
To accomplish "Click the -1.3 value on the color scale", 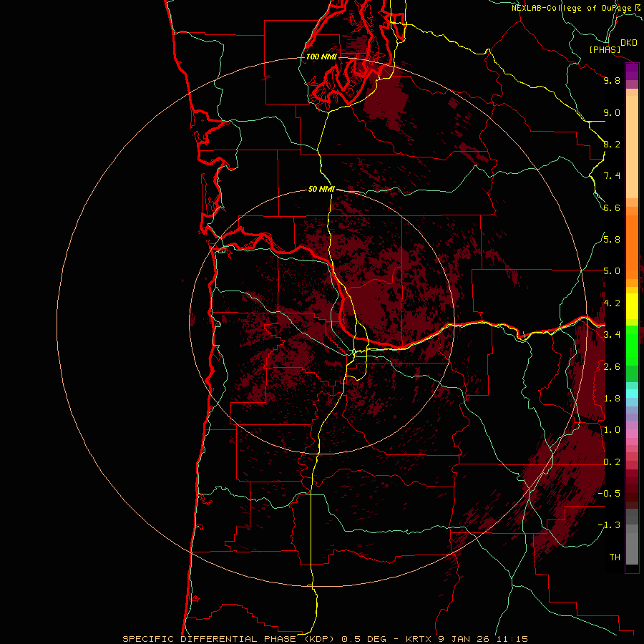I will pyautogui.click(x=609, y=525).
